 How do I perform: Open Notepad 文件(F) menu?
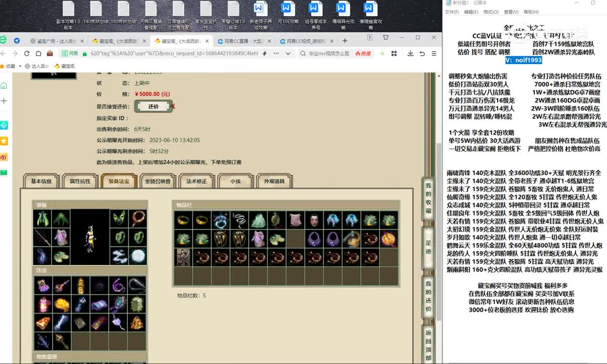click(453, 12)
